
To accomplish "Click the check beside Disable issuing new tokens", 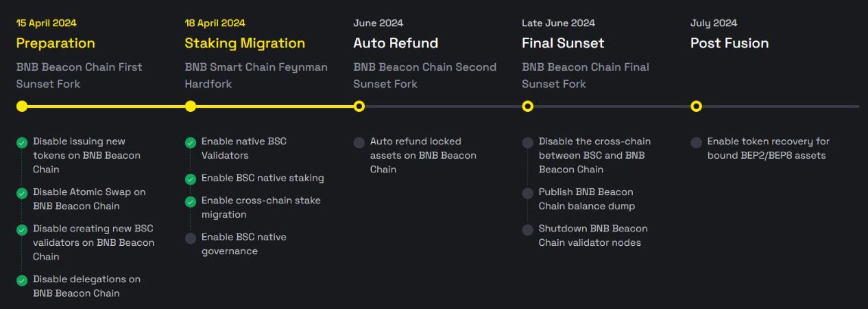I will click(x=22, y=143).
